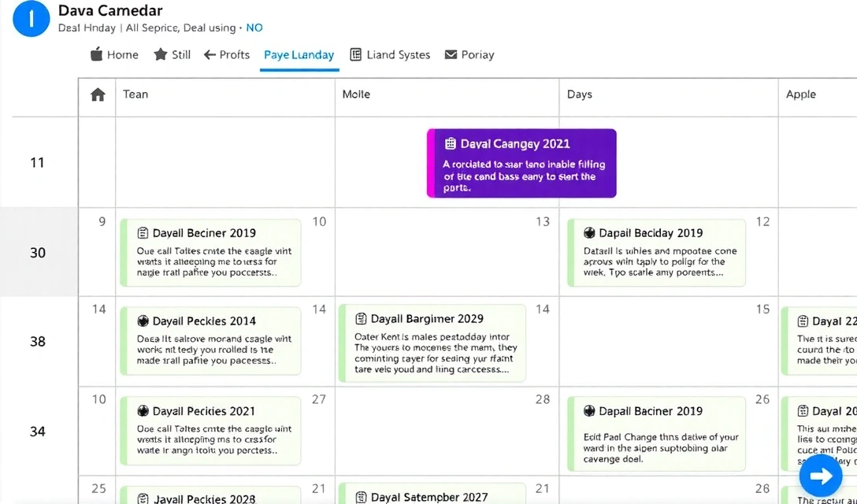857x504 pixels.
Task: Click the blue next arrow button
Action: [x=821, y=476]
